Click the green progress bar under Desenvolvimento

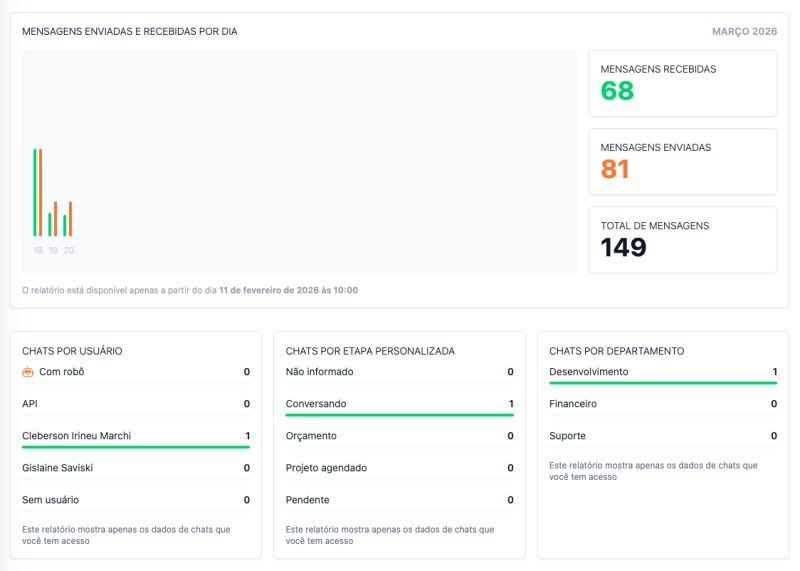click(x=663, y=382)
